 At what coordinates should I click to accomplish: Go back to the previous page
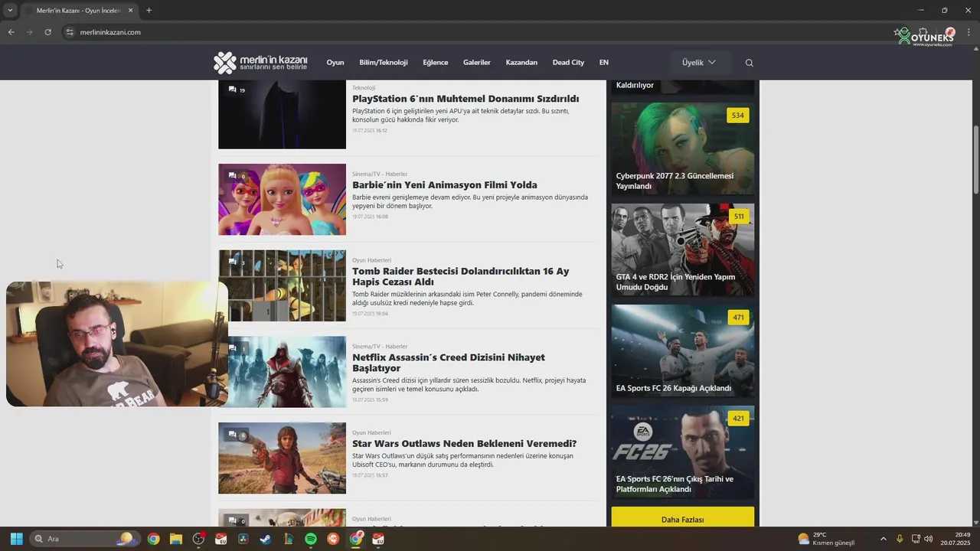pyautogui.click(x=11, y=32)
